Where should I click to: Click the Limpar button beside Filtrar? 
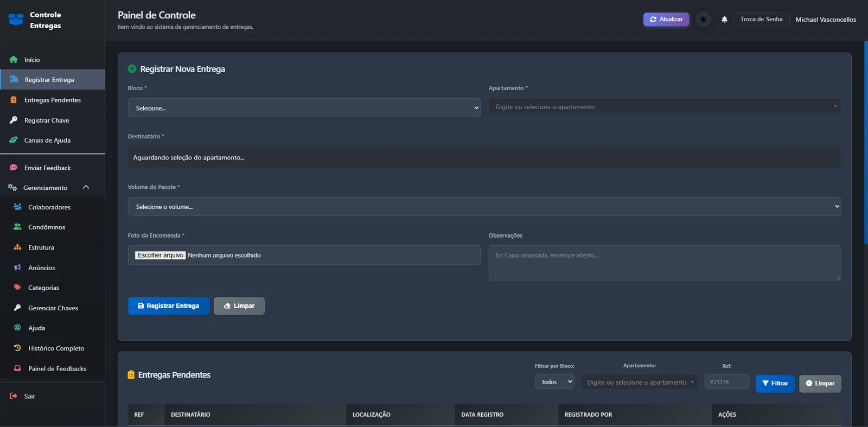pos(820,383)
